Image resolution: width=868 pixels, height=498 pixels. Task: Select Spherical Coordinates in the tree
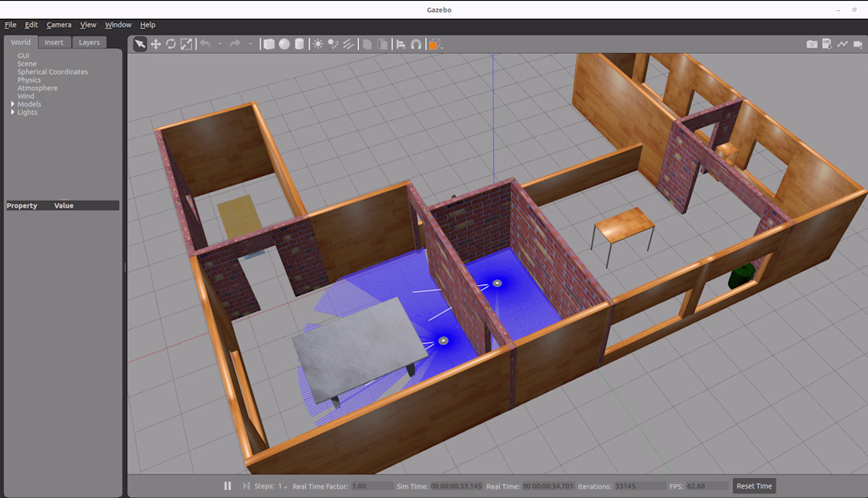(x=53, y=72)
